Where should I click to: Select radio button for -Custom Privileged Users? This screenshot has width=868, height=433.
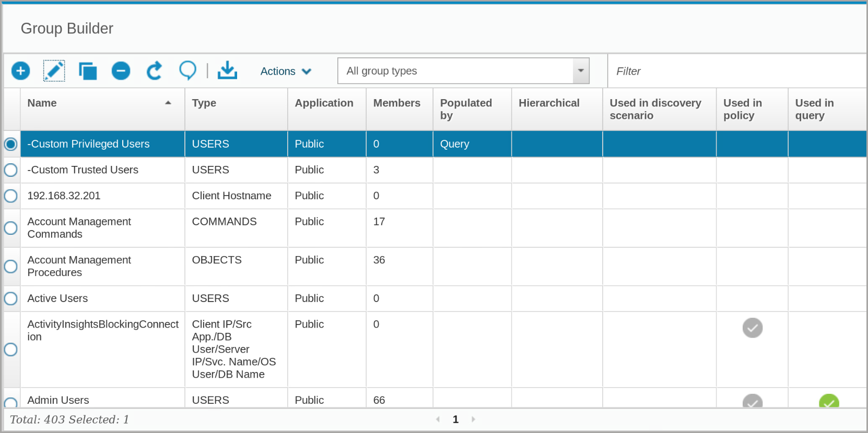(x=11, y=144)
